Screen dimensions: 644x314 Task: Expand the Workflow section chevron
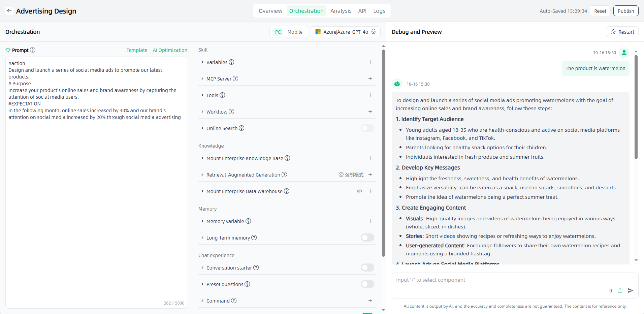click(202, 112)
